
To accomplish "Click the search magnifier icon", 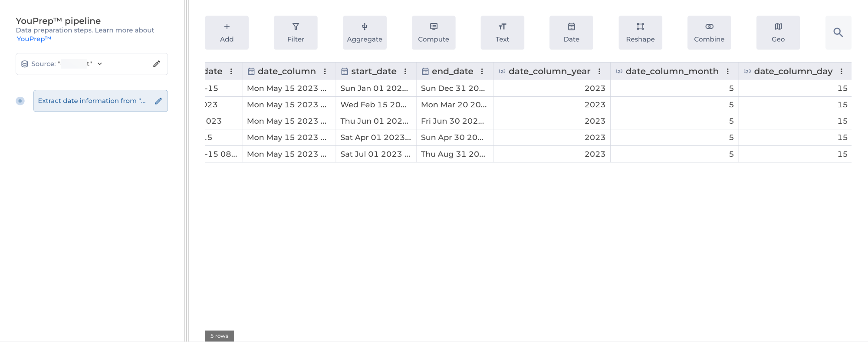I will (x=838, y=33).
